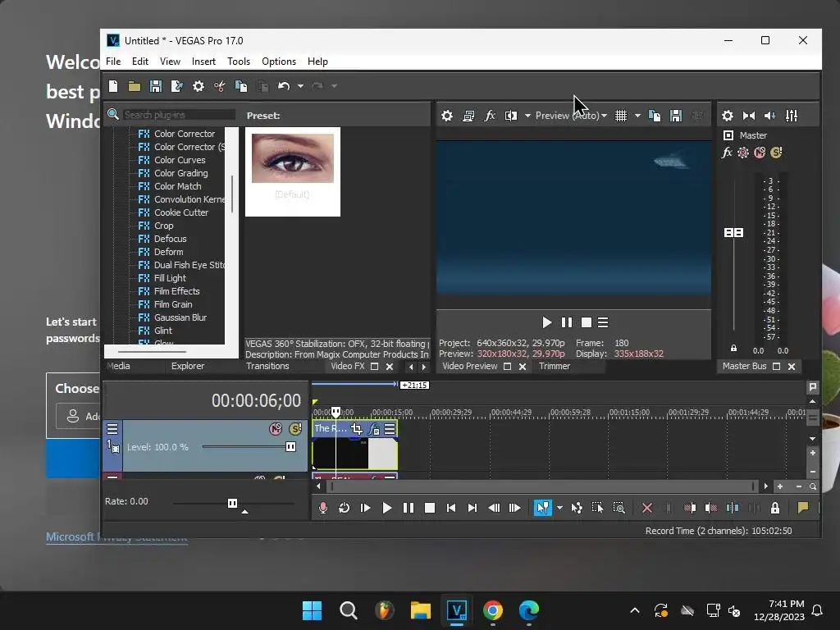
Task: Open Event Pan/Crop on the clip
Action: point(356,428)
